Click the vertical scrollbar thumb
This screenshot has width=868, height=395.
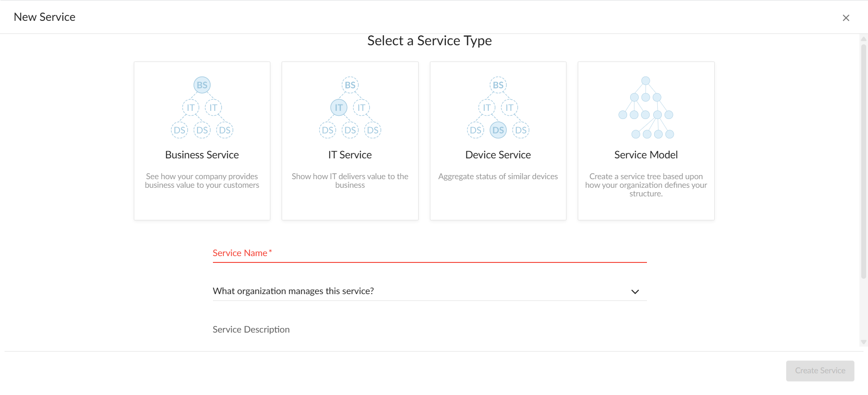coord(863,158)
